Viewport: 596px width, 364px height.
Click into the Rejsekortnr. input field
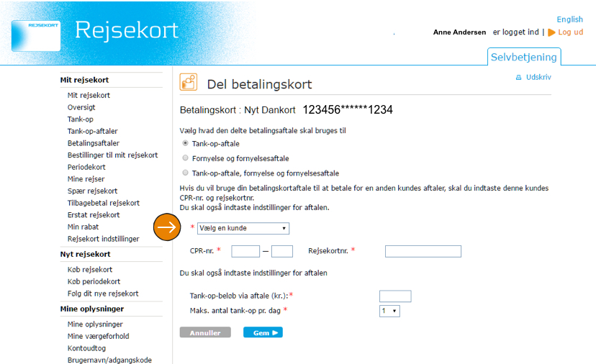[423, 251]
